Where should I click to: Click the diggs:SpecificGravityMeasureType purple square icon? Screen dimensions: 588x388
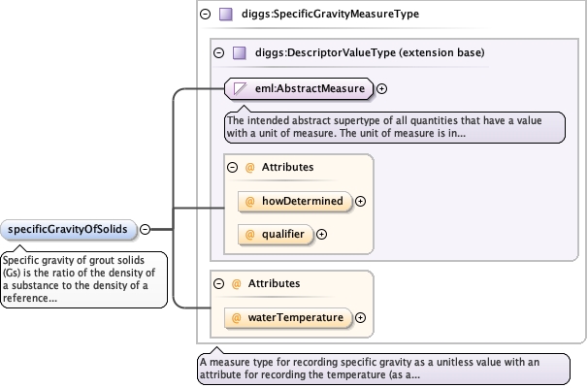coord(225,15)
